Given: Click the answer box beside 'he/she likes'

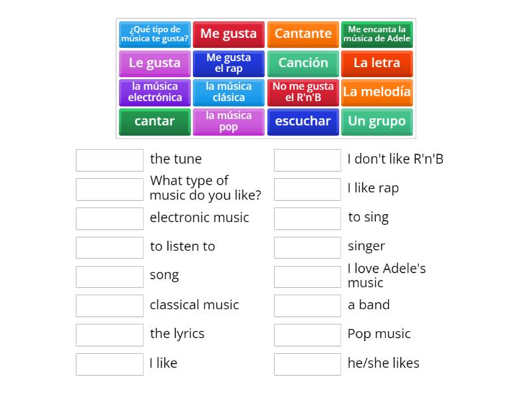Looking at the screenshot, I should pos(307,364).
